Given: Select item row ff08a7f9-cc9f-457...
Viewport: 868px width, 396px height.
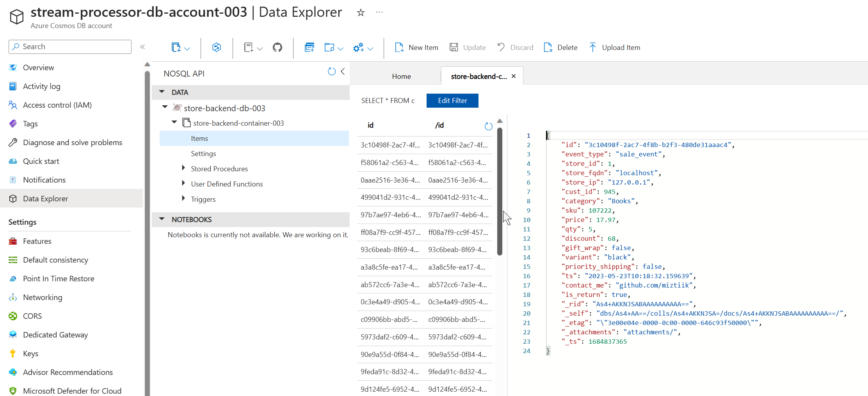Looking at the screenshot, I should point(425,233).
